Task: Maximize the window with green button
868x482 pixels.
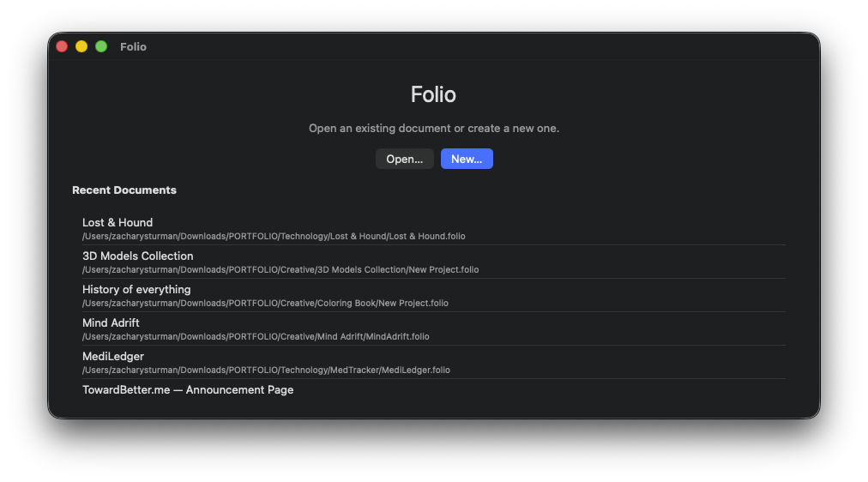Action: click(x=101, y=46)
